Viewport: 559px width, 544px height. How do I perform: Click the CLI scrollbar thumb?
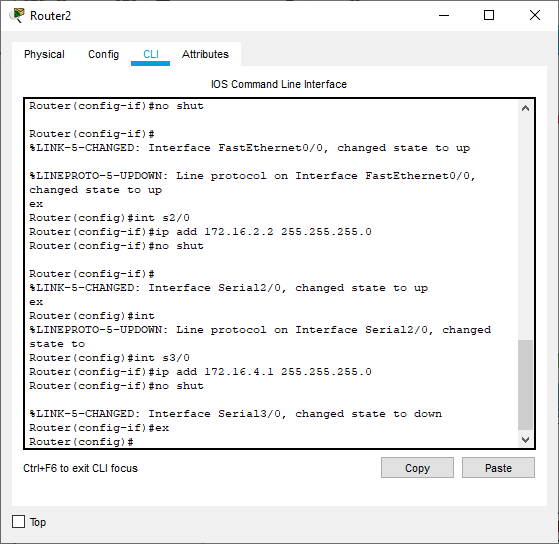525,385
